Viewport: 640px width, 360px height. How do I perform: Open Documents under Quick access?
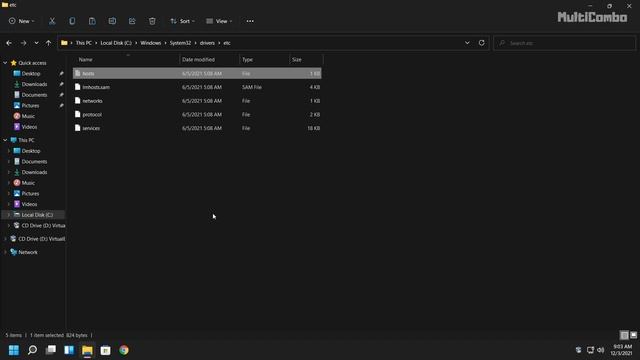34,95
